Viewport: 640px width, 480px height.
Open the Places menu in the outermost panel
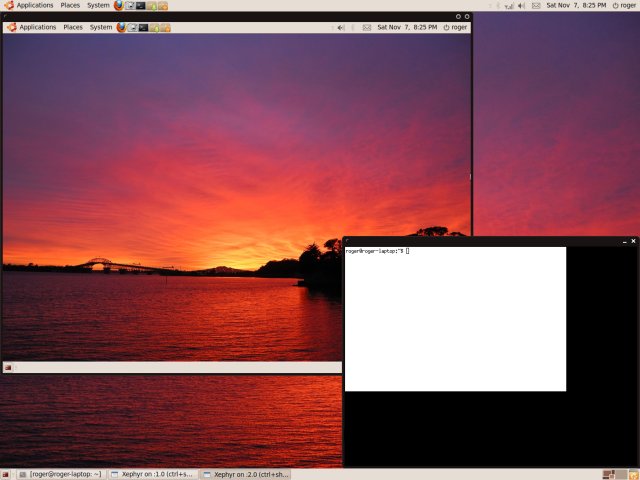(70, 5)
